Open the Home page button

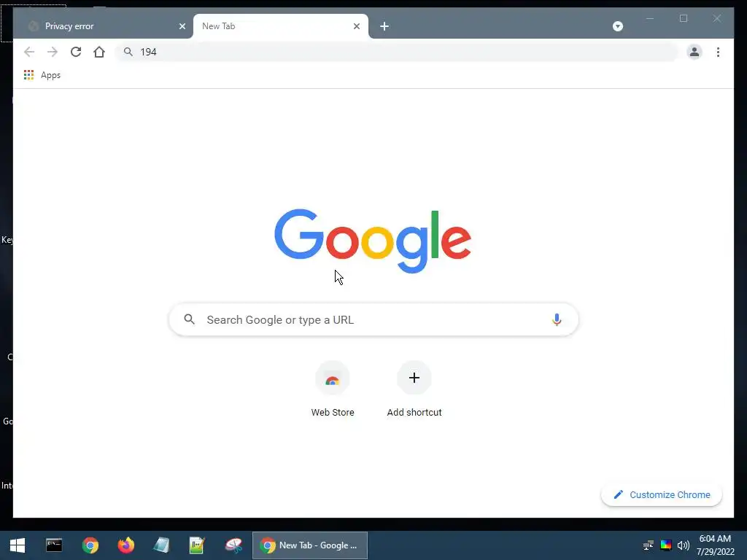[99, 52]
